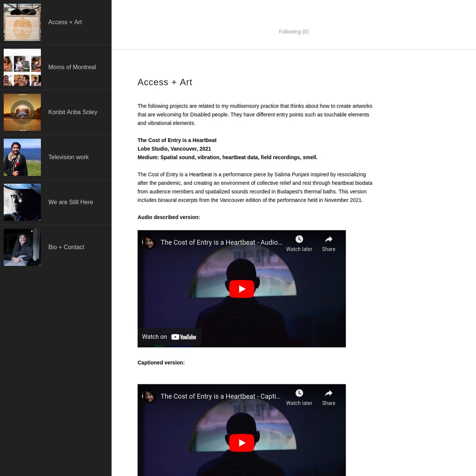
Task: Click the Konbit Anba Soley thumbnail
Action: pos(22,112)
